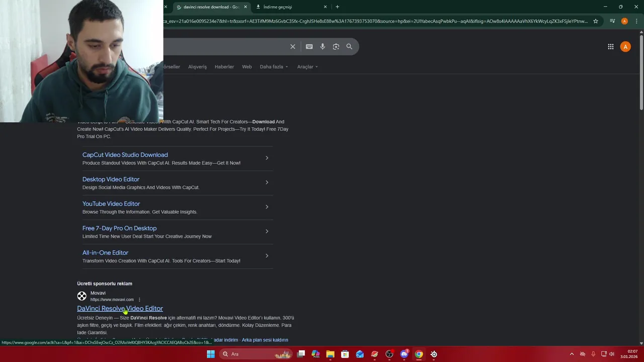Expand the Araçlar dropdown
This screenshot has width=644, height=362.
[307, 67]
